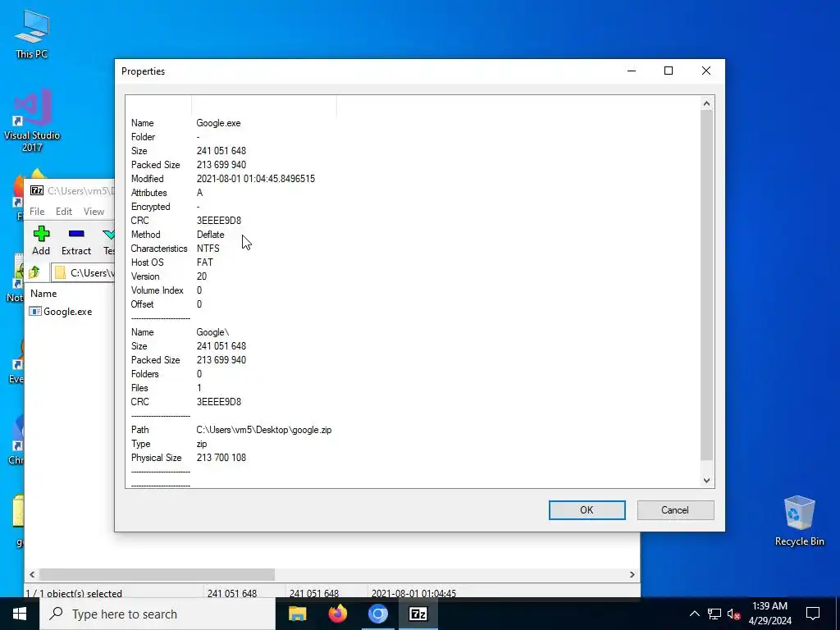The image size is (840, 630).
Task: Close the Properties dialog window
Action: point(706,71)
